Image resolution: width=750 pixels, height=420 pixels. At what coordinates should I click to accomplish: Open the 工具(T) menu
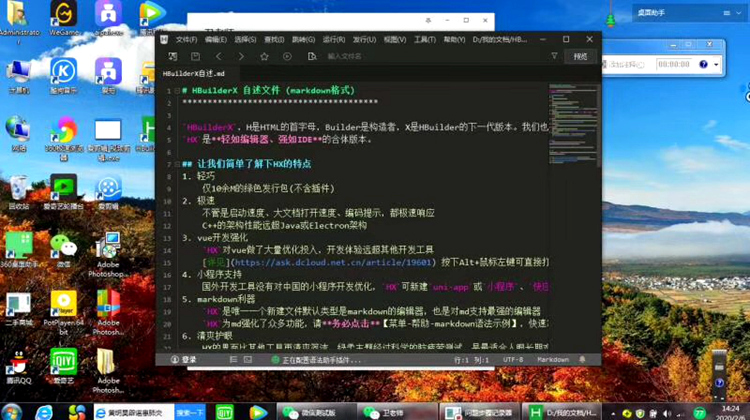[425, 39]
